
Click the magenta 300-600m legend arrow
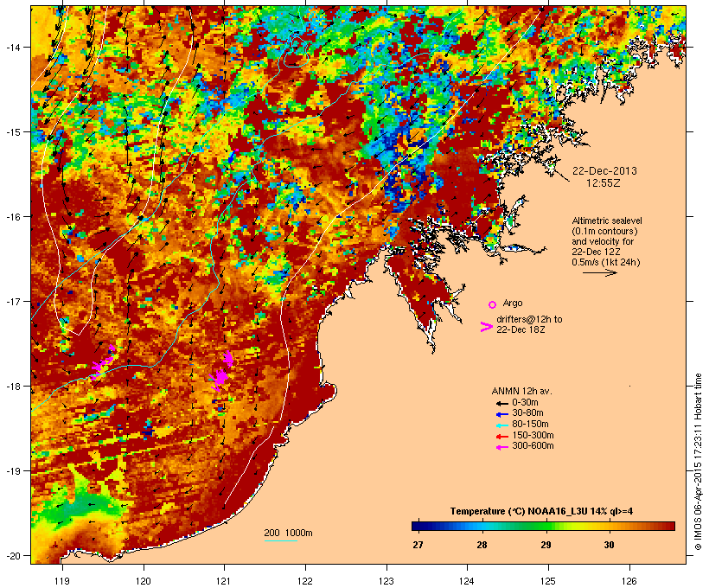(502, 447)
